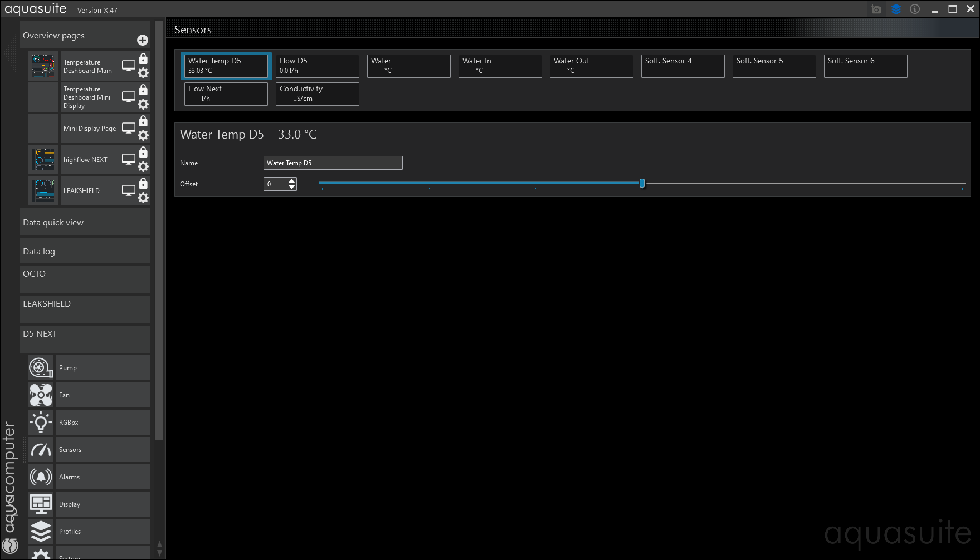Click monitor icon for Mini Display Page

(x=129, y=129)
